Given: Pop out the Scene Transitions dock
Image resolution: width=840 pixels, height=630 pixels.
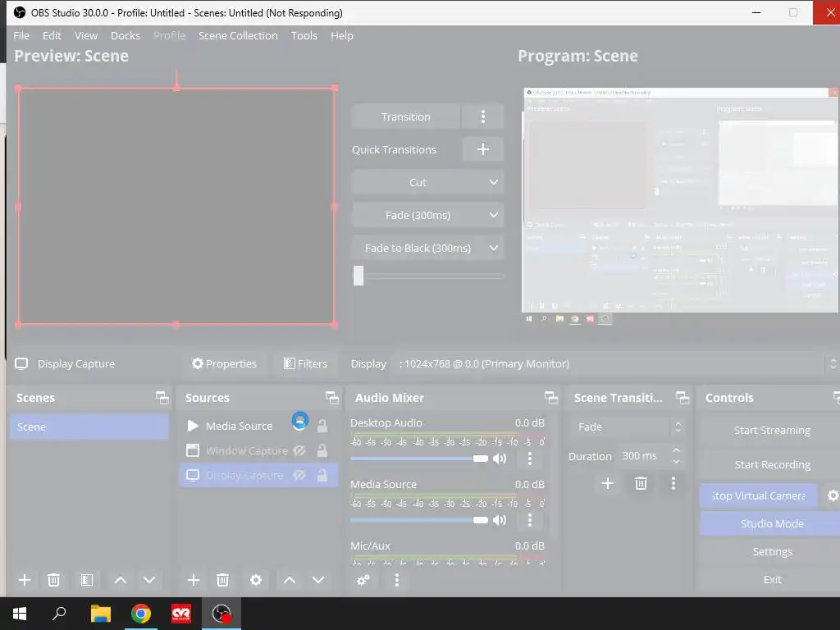Looking at the screenshot, I should (x=682, y=398).
